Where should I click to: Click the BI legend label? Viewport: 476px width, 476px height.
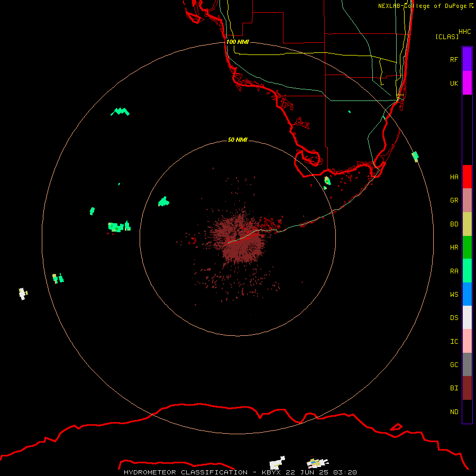tap(454, 388)
